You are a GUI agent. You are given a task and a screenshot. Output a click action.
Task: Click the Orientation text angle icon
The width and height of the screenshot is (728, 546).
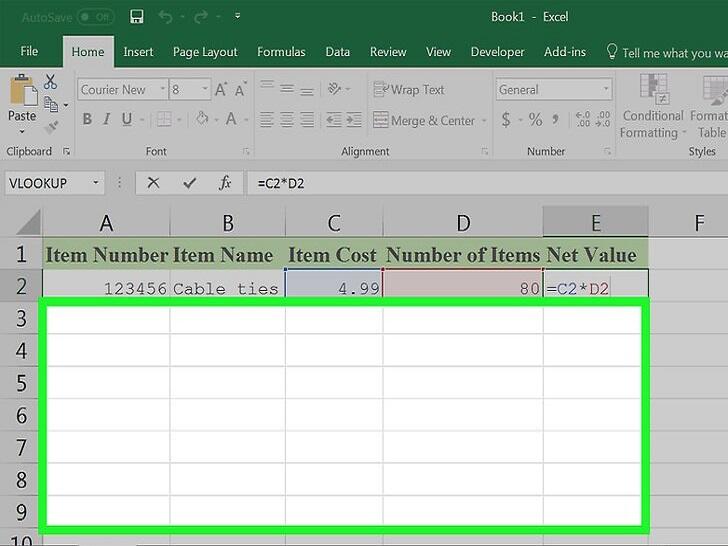point(335,88)
